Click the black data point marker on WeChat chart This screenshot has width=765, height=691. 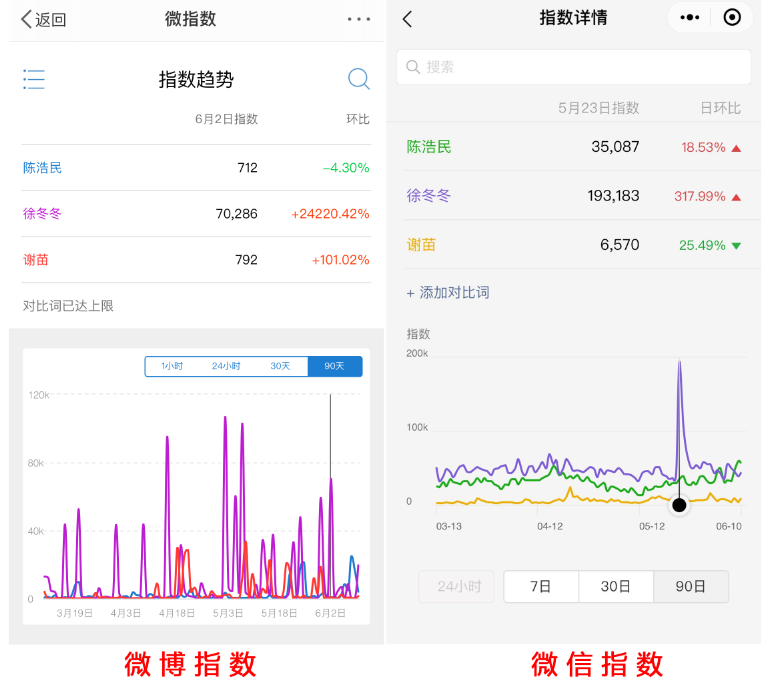tap(679, 505)
